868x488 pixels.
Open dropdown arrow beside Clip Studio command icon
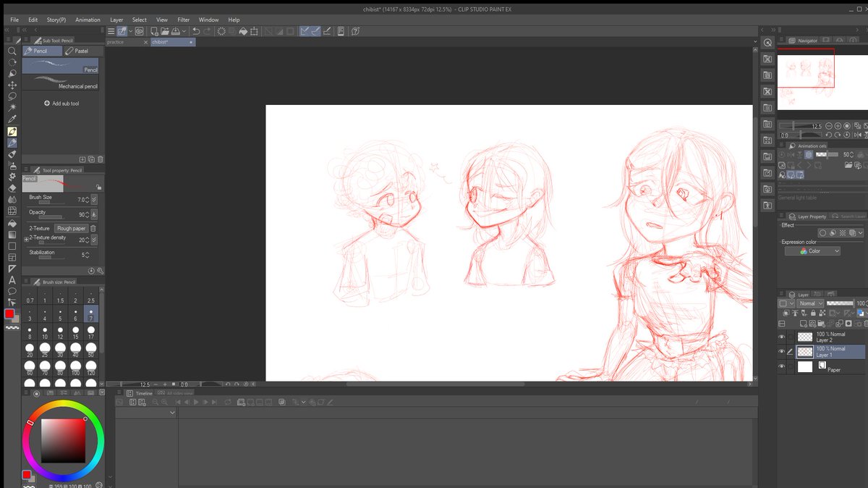click(x=130, y=31)
